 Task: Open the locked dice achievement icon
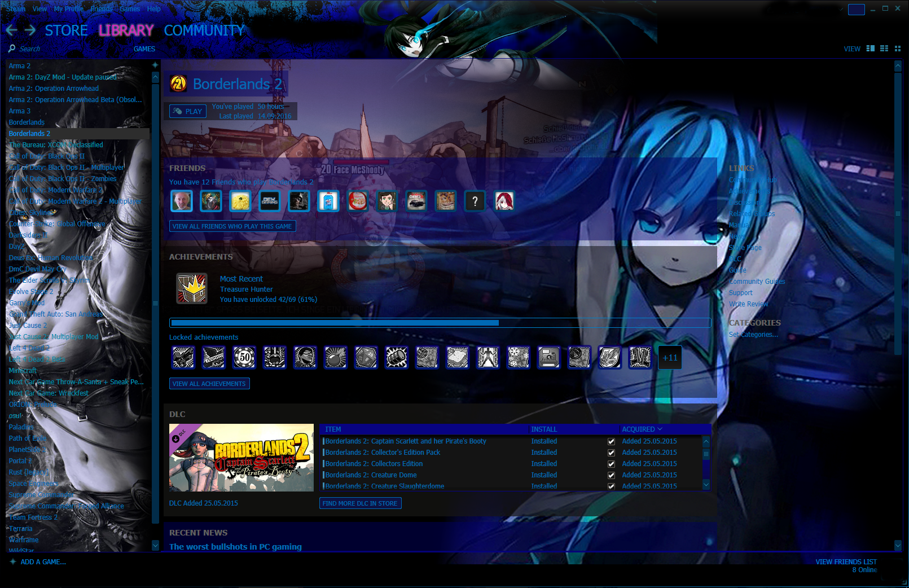click(x=366, y=357)
